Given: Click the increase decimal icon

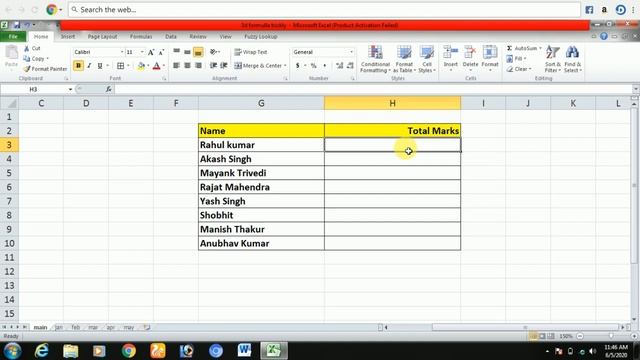Looking at the screenshot, I should tap(339, 66).
